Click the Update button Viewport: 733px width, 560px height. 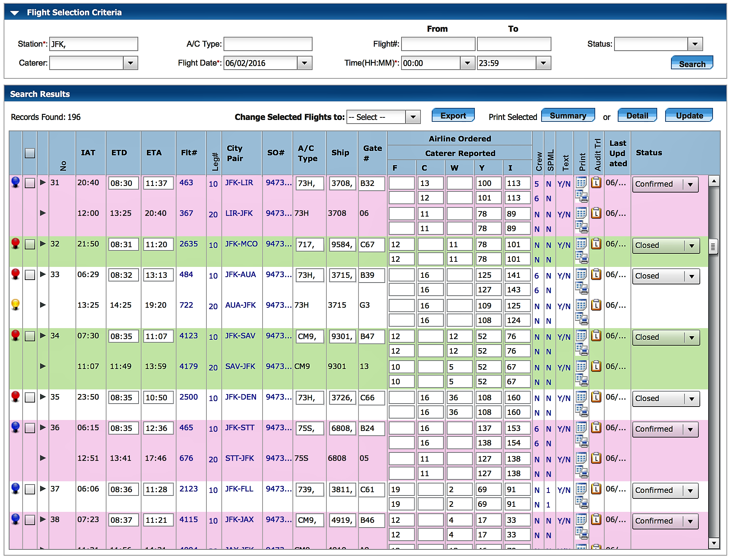[x=689, y=115]
